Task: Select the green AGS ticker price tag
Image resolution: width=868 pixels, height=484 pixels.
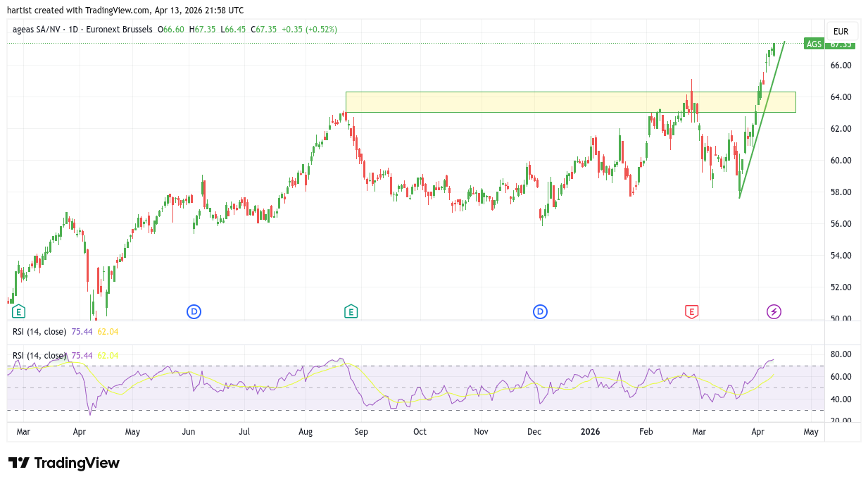Action: (814, 44)
